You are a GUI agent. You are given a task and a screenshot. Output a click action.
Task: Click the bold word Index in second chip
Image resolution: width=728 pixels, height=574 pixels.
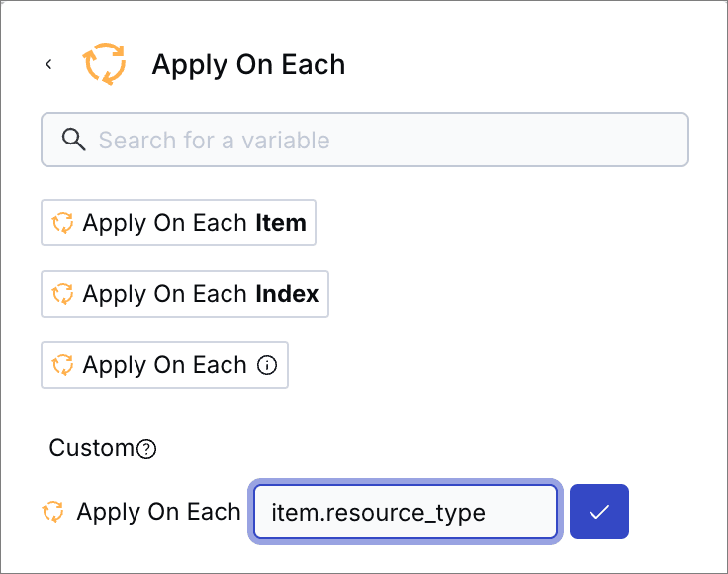point(287,294)
